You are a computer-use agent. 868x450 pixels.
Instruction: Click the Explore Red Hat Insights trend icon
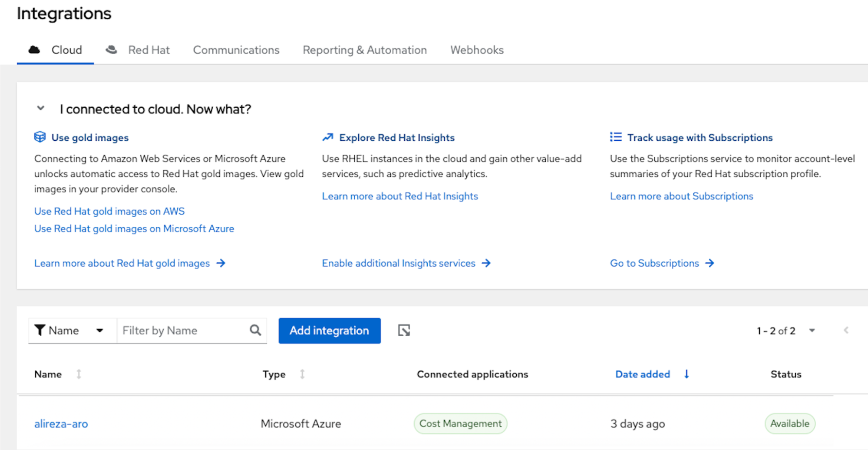(328, 137)
